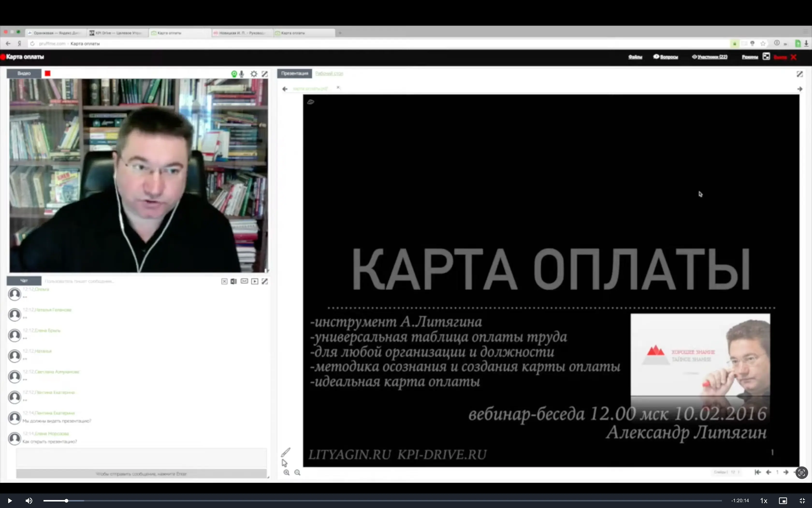Open the Рабочий стол tab
Screen dimensions: 812x508
(x=329, y=73)
